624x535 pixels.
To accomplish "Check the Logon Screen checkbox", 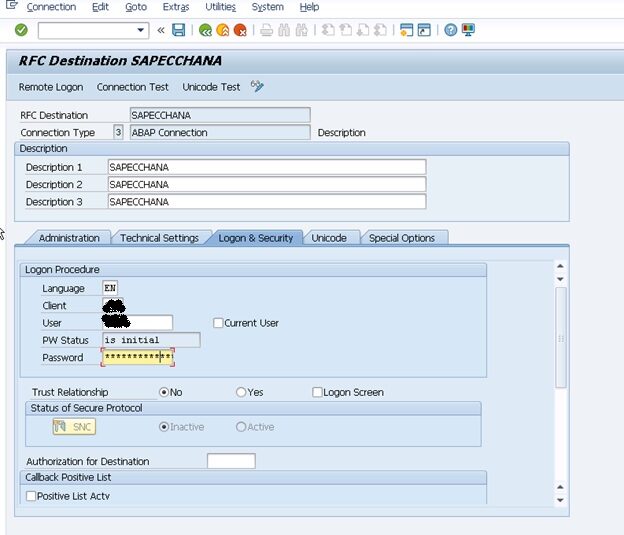I will pyautogui.click(x=318, y=392).
